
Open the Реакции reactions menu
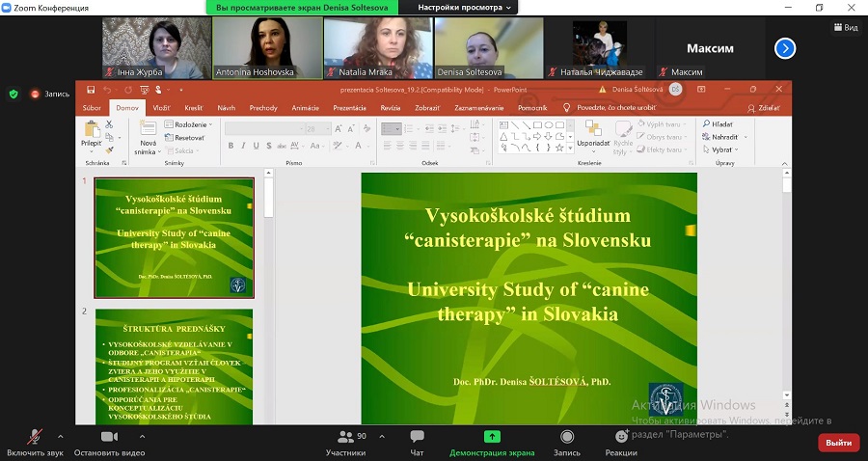621,437
